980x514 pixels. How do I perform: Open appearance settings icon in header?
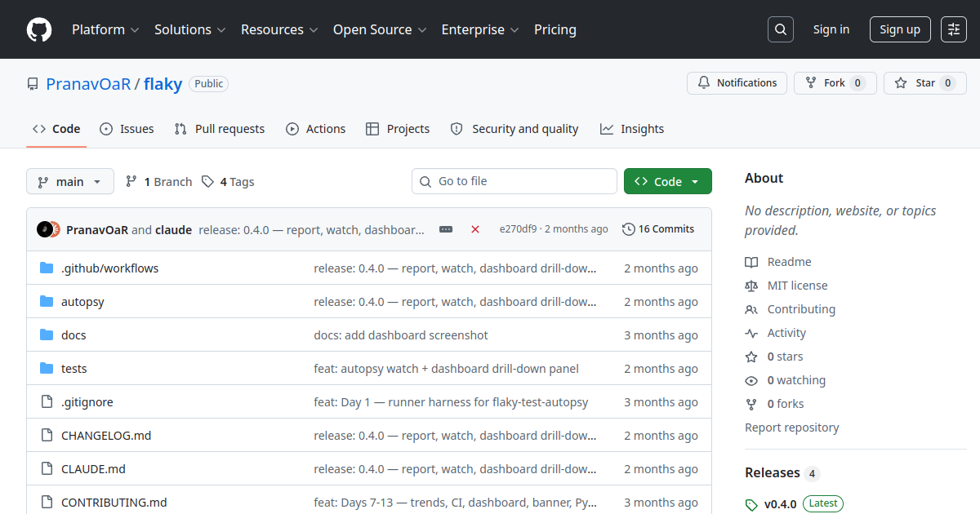tap(954, 29)
